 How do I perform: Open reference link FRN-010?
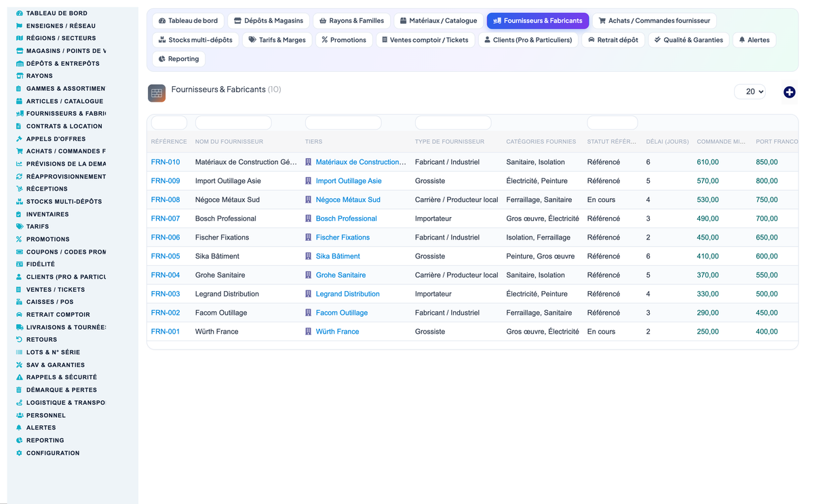(x=166, y=162)
